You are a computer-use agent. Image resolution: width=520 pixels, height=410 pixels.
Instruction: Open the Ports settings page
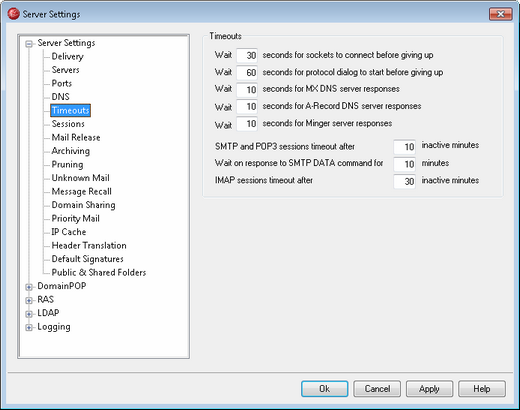coord(62,83)
